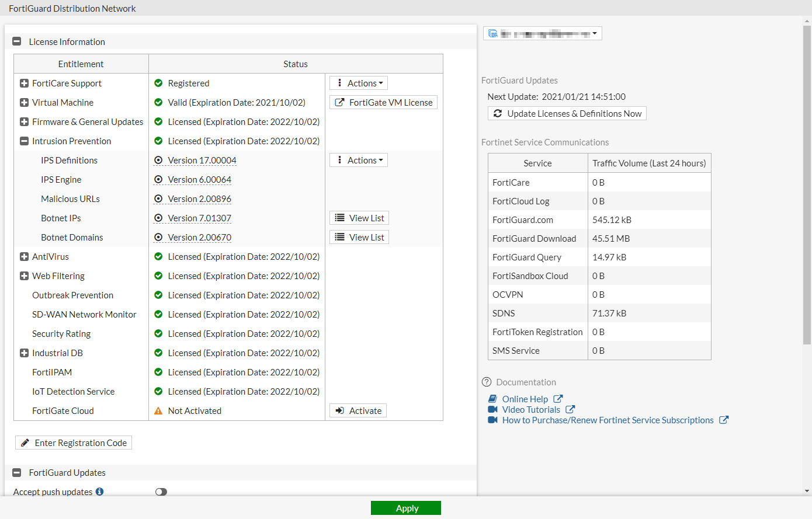Open the blurred device selector dropdown
Image resolution: width=812 pixels, height=519 pixels.
(542, 33)
